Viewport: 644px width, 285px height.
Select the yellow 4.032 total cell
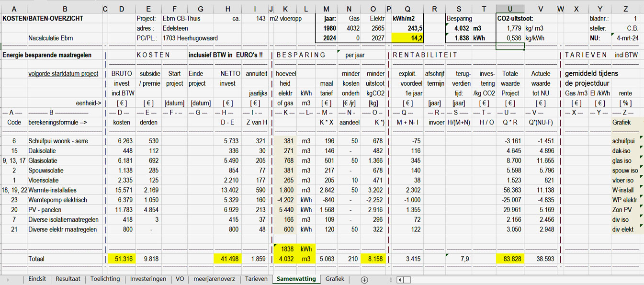point(285,259)
